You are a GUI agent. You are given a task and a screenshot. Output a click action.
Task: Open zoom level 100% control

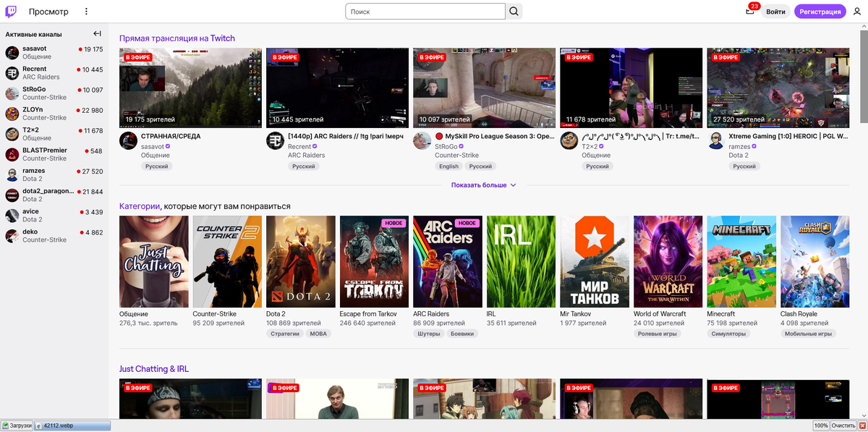(x=820, y=425)
